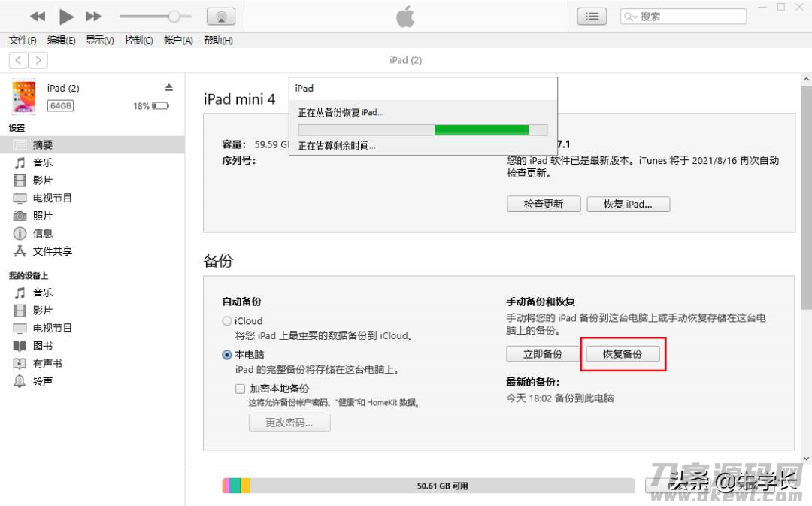Image resolution: width=812 pixels, height=506 pixels.
Task: Maximize the iTunes window
Action: pyautogui.click(x=781, y=7)
